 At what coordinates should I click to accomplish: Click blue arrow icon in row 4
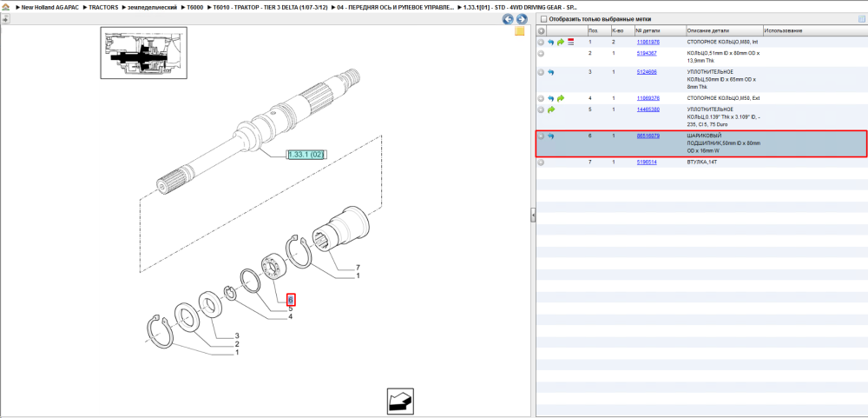click(551, 98)
